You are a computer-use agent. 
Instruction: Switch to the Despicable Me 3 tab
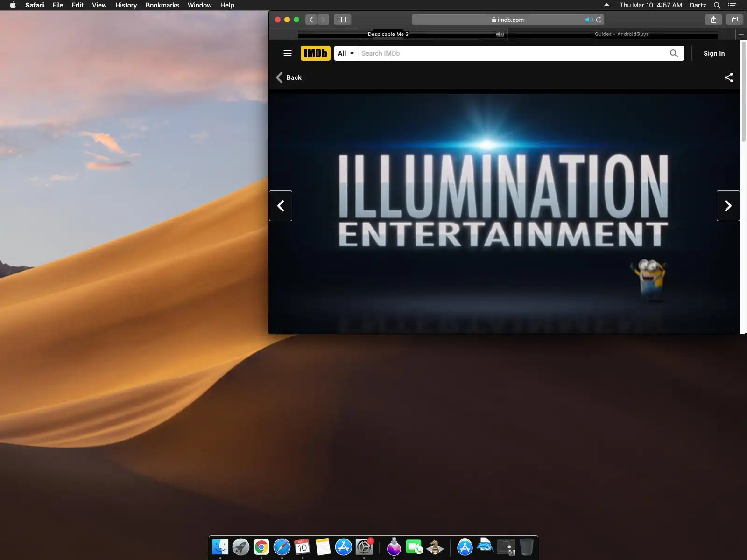388,34
